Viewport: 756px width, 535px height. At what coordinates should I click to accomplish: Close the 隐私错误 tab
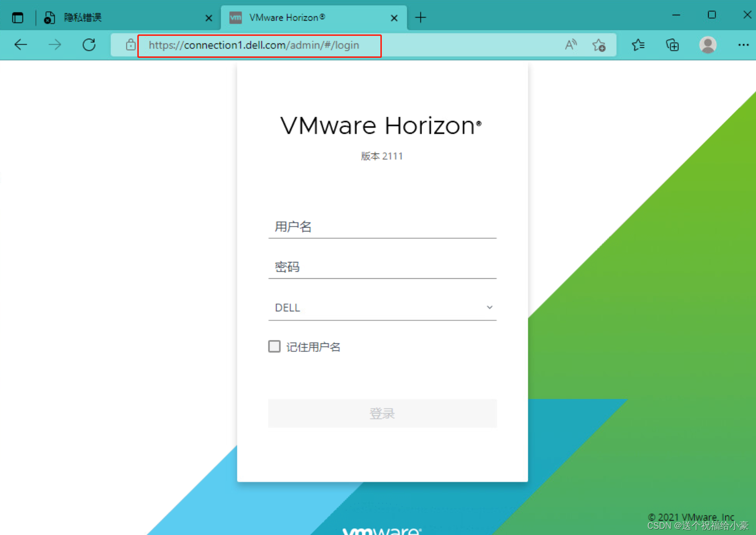click(x=209, y=18)
